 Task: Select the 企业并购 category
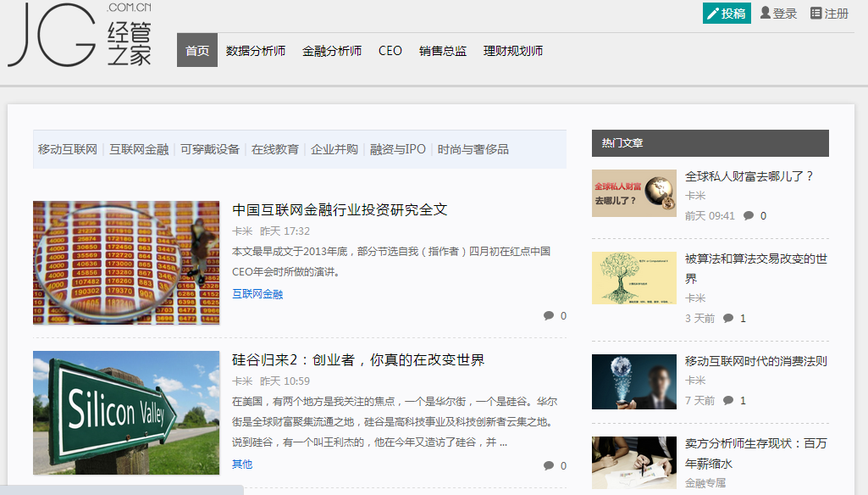pos(334,149)
